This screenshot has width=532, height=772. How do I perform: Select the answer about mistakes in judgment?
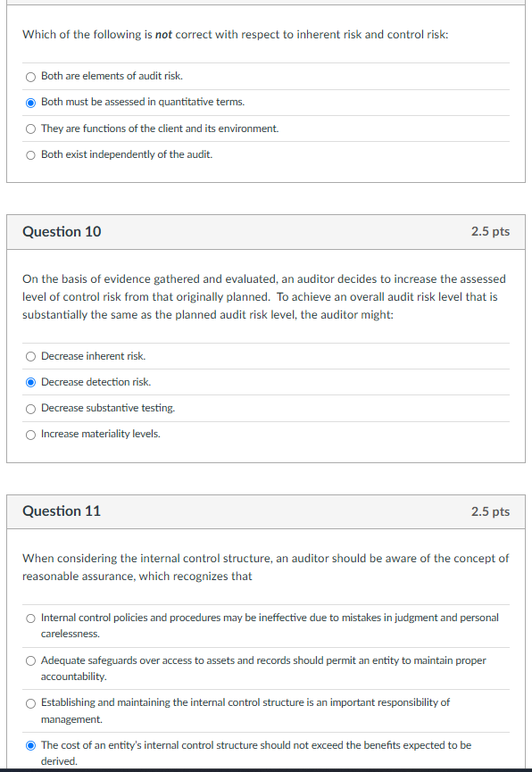point(29,618)
